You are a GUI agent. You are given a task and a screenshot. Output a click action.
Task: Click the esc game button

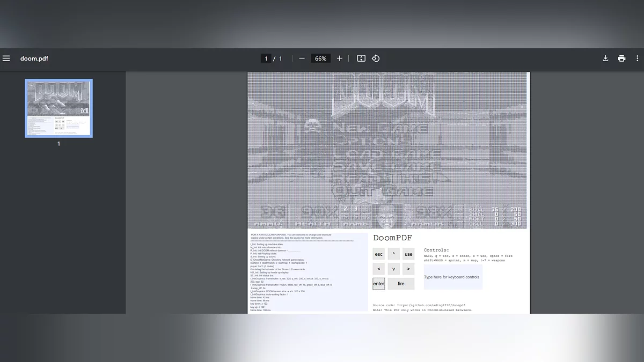click(379, 254)
